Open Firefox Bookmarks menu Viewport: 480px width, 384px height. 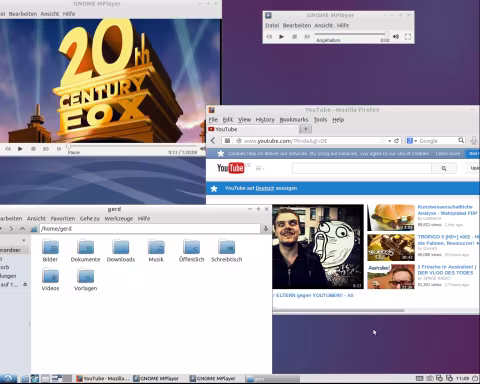[294, 120]
